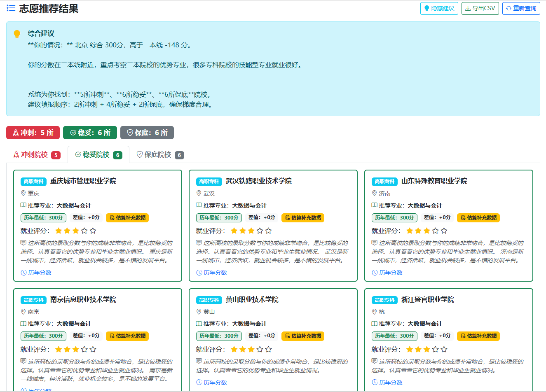Click fifth rating star of 武汉铁路职业技术学院
The width and height of the screenshot is (546, 392).
[x=269, y=231]
